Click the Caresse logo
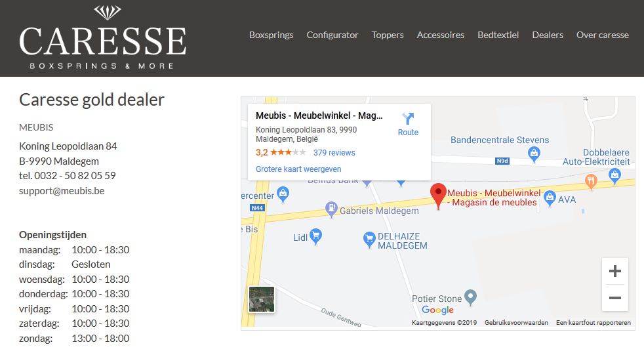 (103, 38)
